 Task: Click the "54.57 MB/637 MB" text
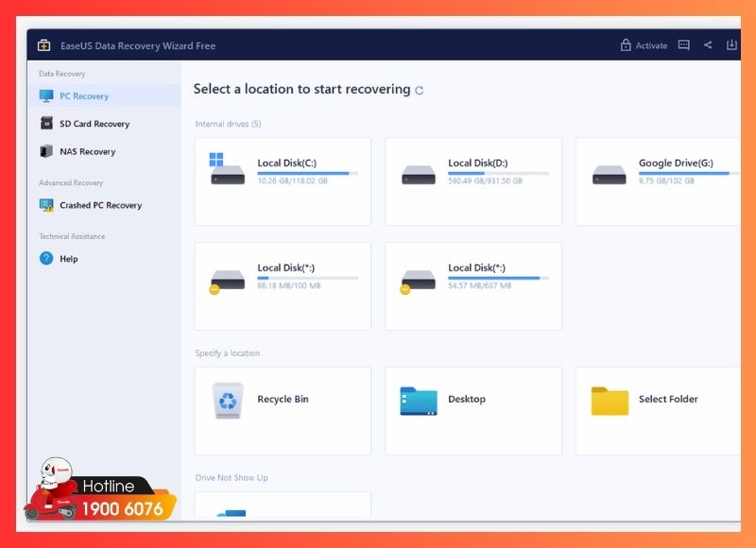coord(480,285)
